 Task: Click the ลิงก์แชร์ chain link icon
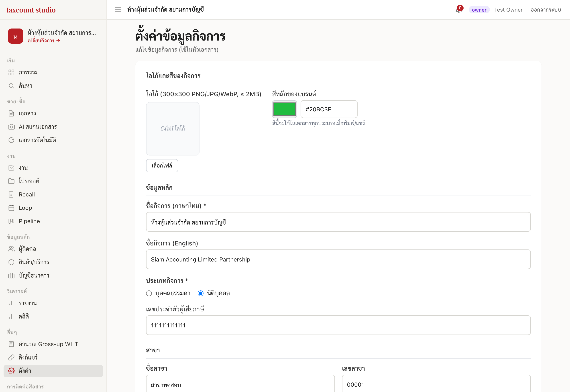click(11, 357)
